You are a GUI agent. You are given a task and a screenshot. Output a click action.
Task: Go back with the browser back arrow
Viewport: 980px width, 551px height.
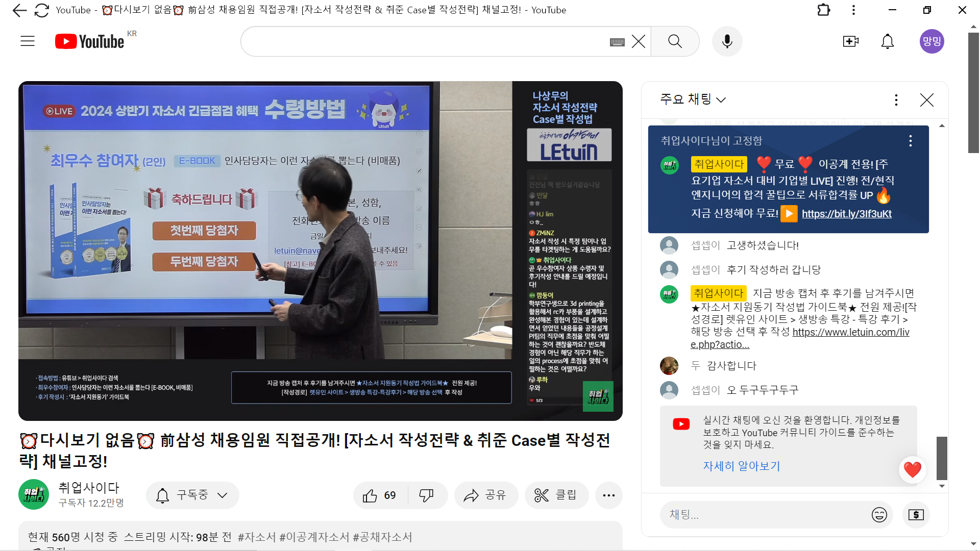tap(19, 10)
